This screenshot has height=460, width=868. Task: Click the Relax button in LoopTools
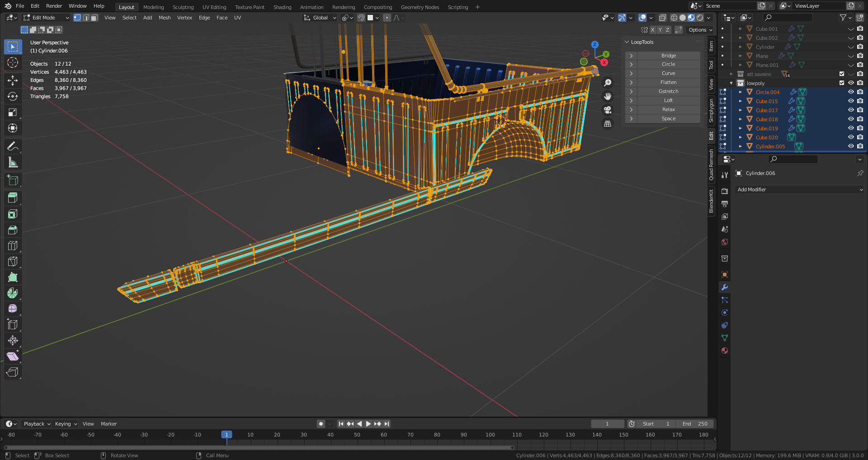point(668,109)
